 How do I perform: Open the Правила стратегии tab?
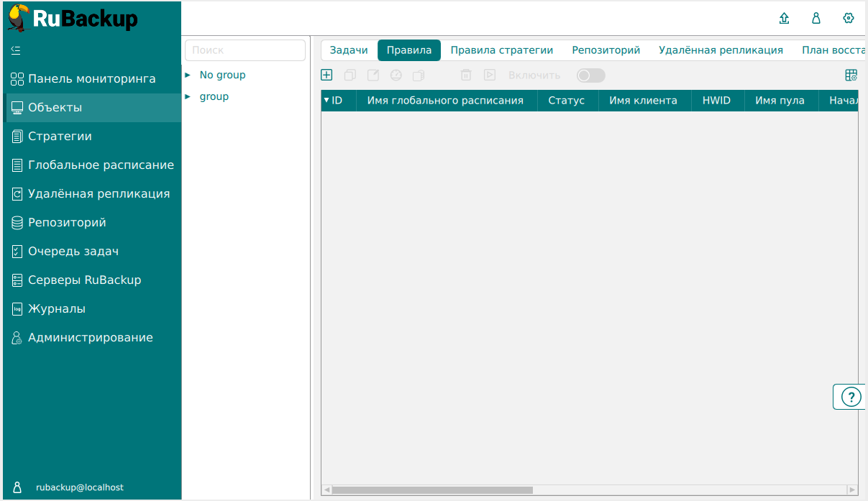pos(501,50)
